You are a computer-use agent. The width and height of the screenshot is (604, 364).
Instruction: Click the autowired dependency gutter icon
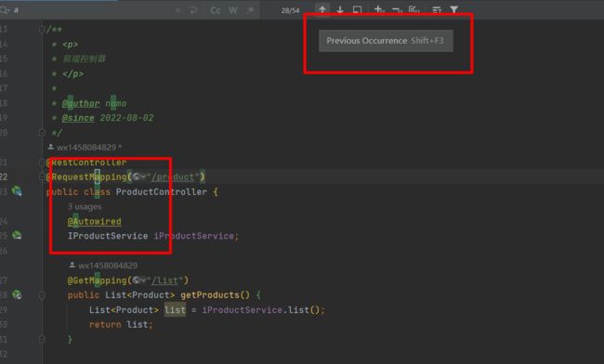17,235
